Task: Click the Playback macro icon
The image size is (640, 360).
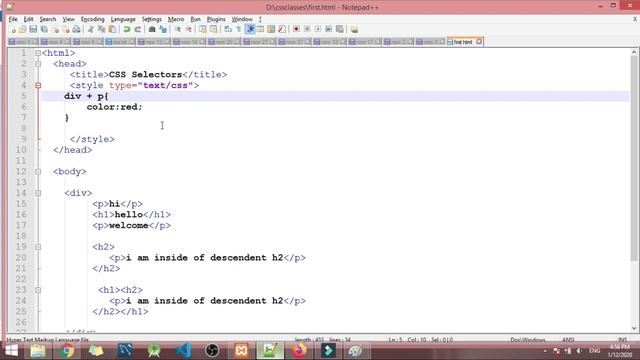Action: [x=318, y=29]
